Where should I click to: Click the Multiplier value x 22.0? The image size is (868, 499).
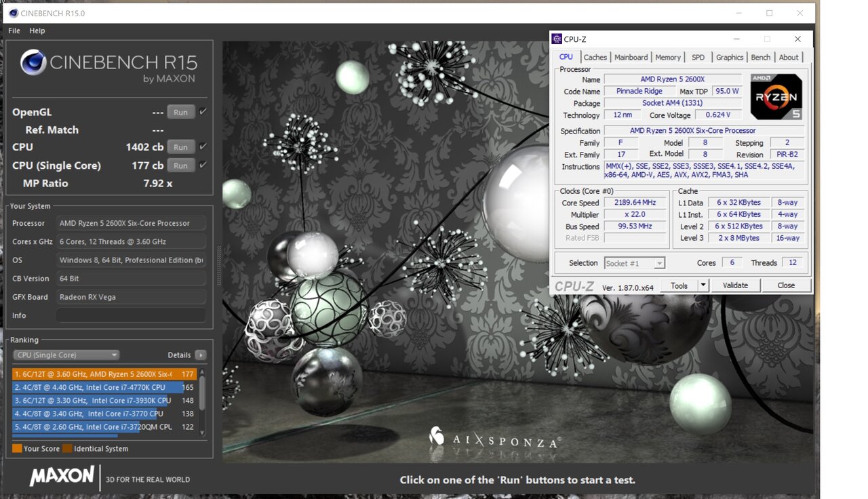click(635, 214)
